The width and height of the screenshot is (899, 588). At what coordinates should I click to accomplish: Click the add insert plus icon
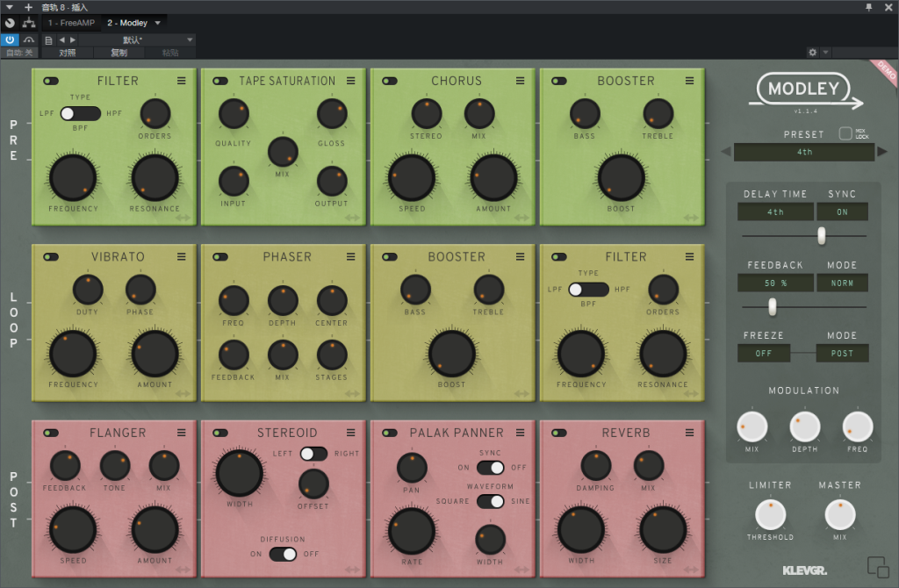pyautogui.click(x=28, y=7)
